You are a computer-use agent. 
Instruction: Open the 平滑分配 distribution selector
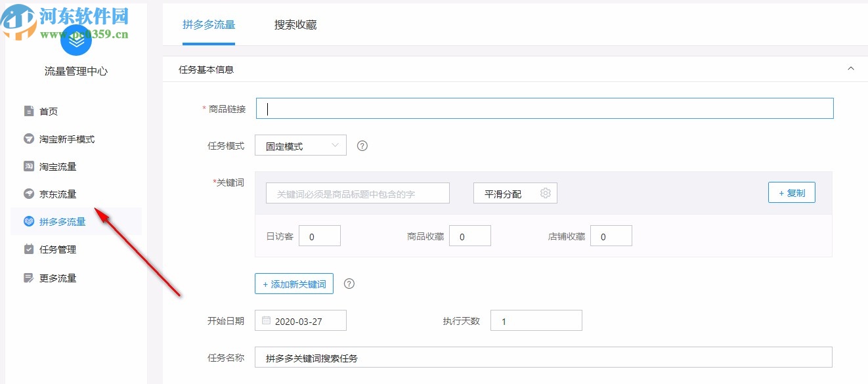pyautogui.click(x=515, y=193)
